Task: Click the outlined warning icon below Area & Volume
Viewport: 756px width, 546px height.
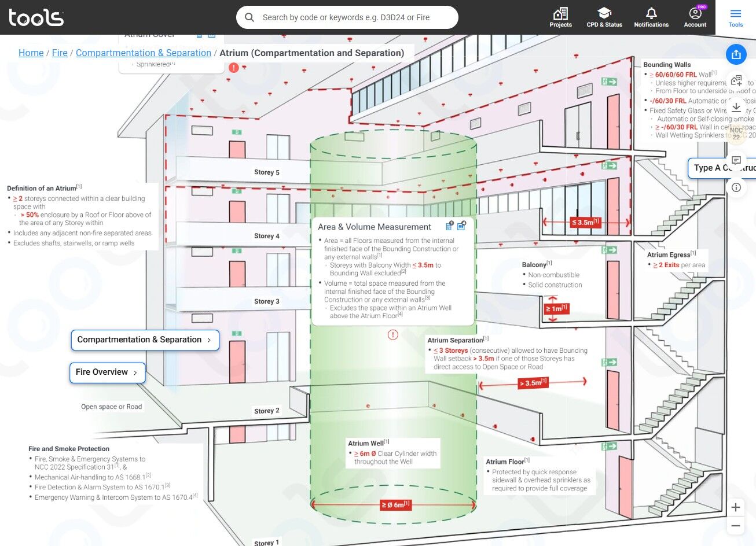Action: click(393, 335)
